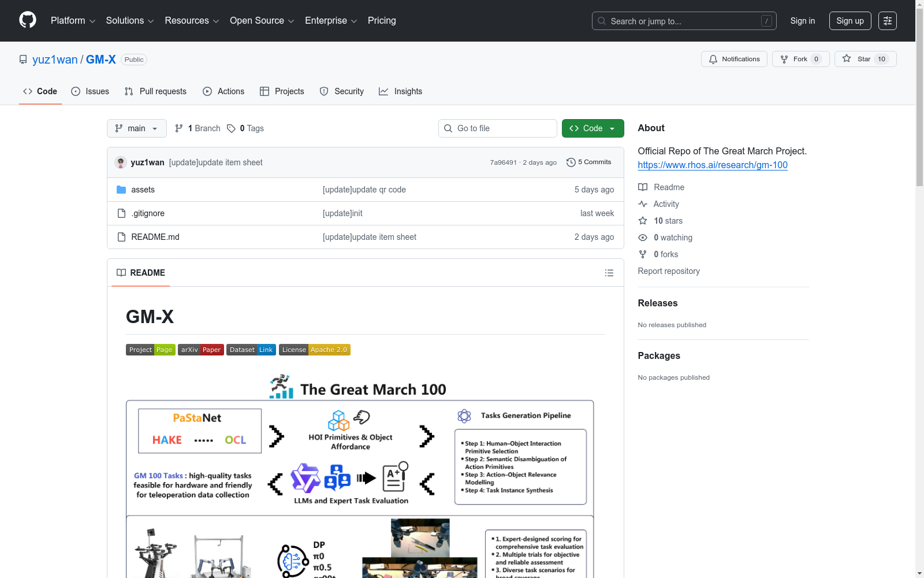Open the GM-X repository link
Image resolution: width=924 pixels, height=578 pixels.
click(x=101, y=60)
